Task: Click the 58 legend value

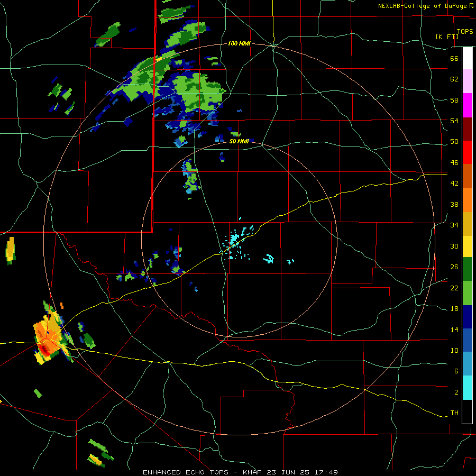Action: [454, 100]
